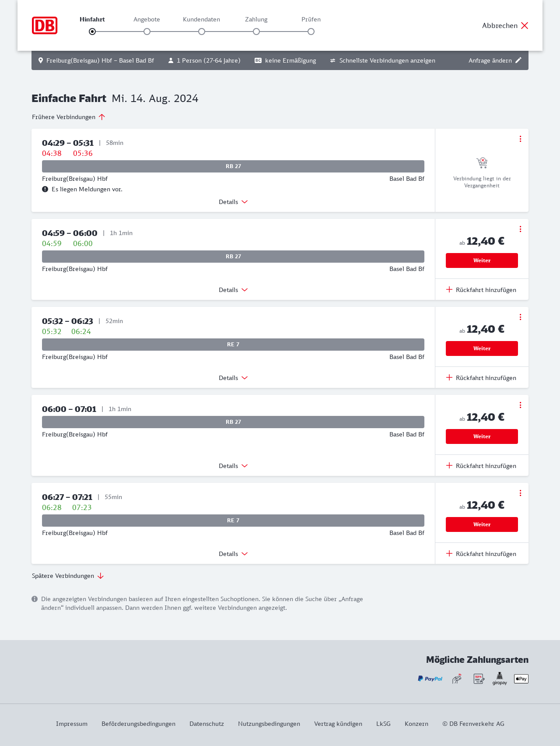Load later connections (Spätere Verbindungen)
Image resolution: width=560 pixels, height=746 pixels.
pyautogui.click(x=68, y=576)
